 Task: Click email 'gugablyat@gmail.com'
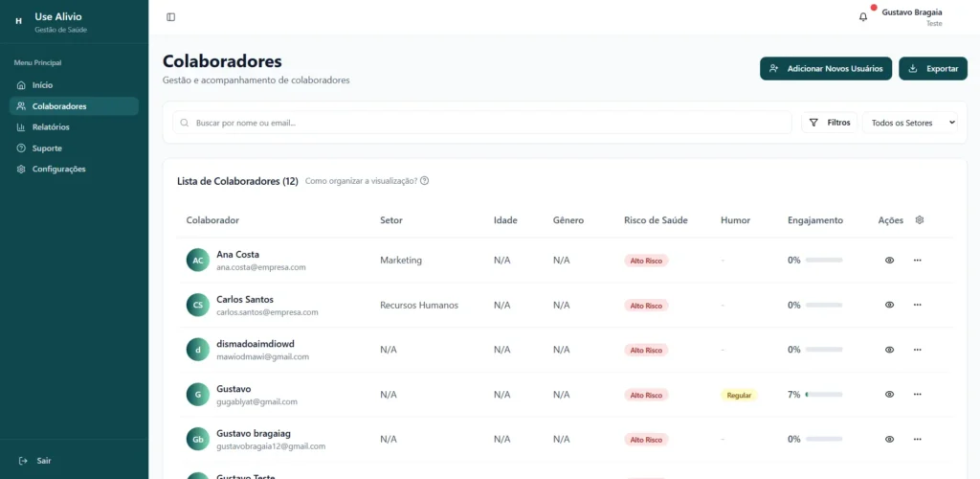click(x=256, y=402)
